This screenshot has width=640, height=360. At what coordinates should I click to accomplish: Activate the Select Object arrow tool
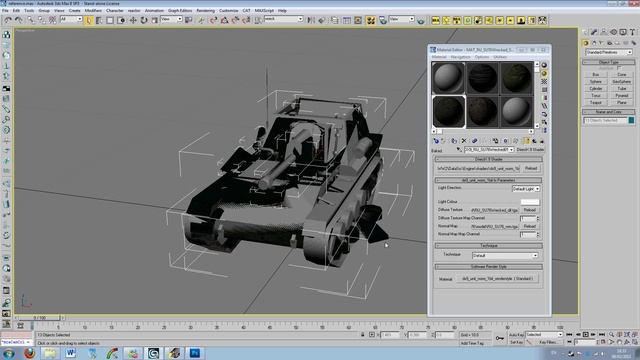pyautogui.click(x=89, y=20)
